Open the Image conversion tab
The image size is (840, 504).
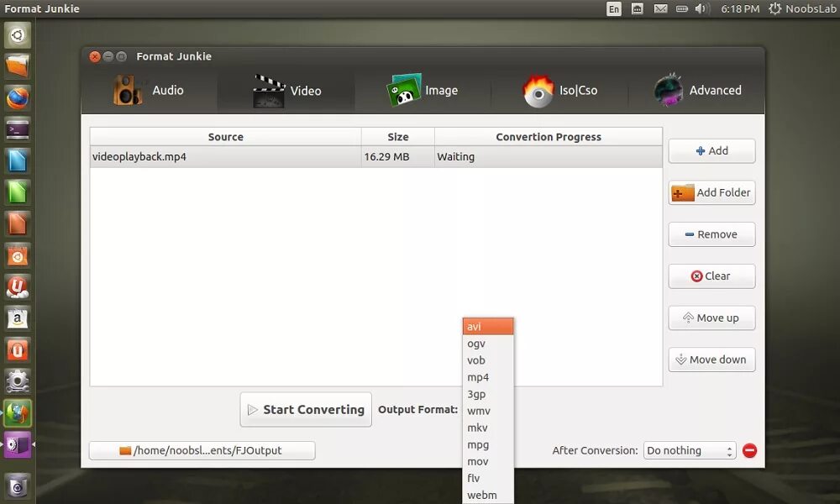coord(423,91)
